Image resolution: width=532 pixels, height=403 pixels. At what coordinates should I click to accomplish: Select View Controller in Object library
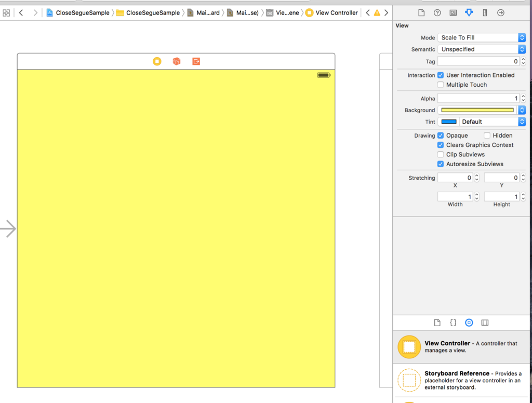(x=461, y=347)
